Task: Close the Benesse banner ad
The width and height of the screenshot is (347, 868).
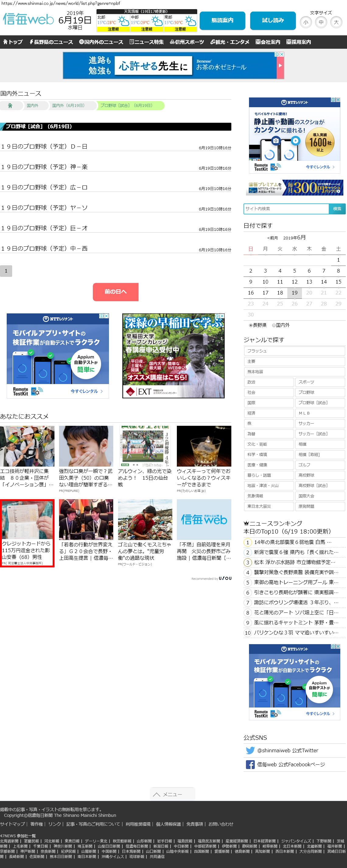Action: tap(282, 54)
